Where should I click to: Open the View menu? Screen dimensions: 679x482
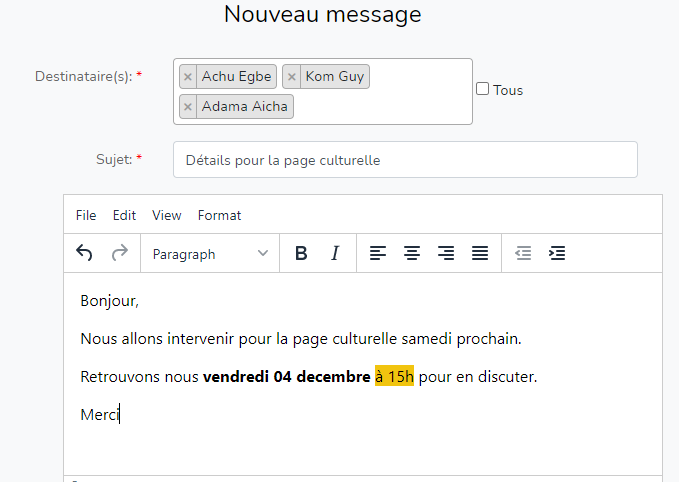tap(167, 215)
